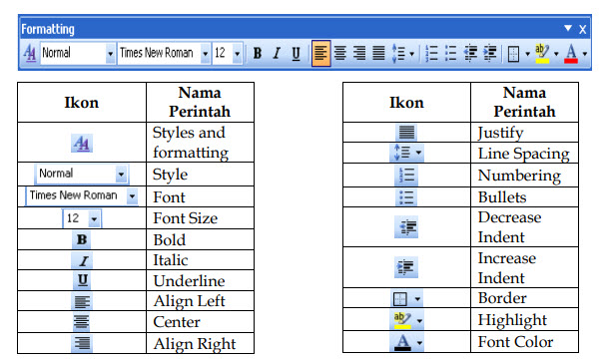
Task: Open the Font name dropdown arrow in toolbar
Action: click(x=206, y=54)
